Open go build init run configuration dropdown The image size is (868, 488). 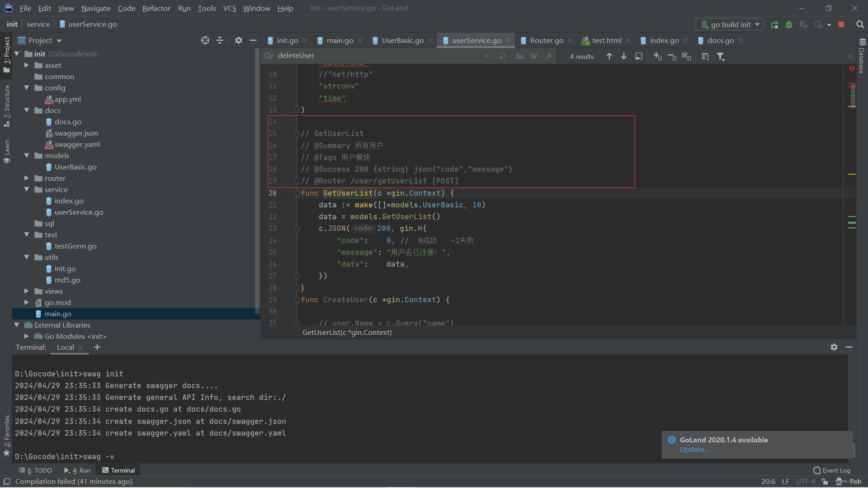click(730, 25)
